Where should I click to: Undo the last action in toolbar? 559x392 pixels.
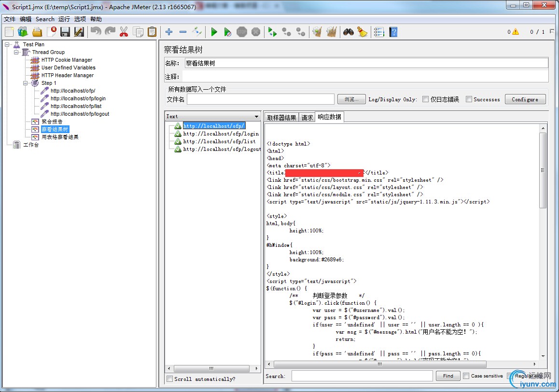click(x=96, y=32)
